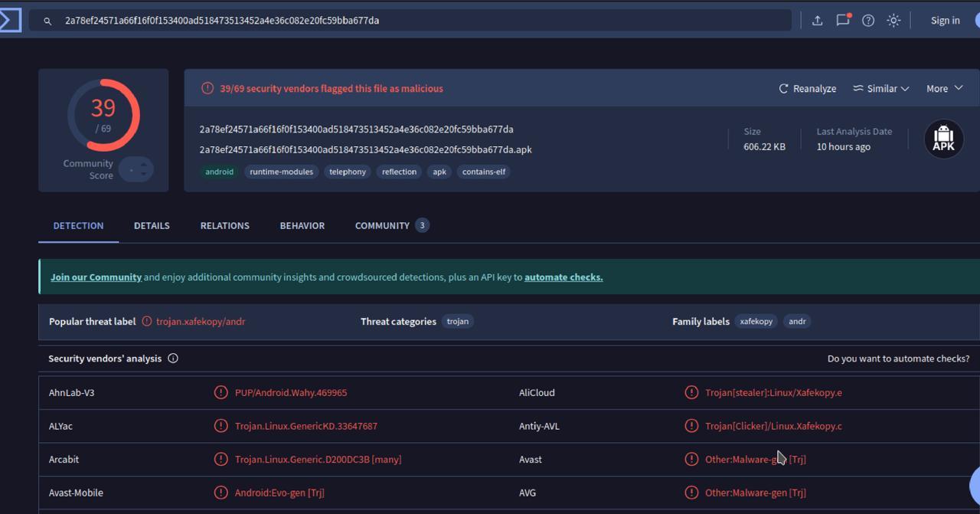Click the ALYac detection alert icon
This screenshot has height=514, width=980.
pyautogui.click(x=220, y=426)
